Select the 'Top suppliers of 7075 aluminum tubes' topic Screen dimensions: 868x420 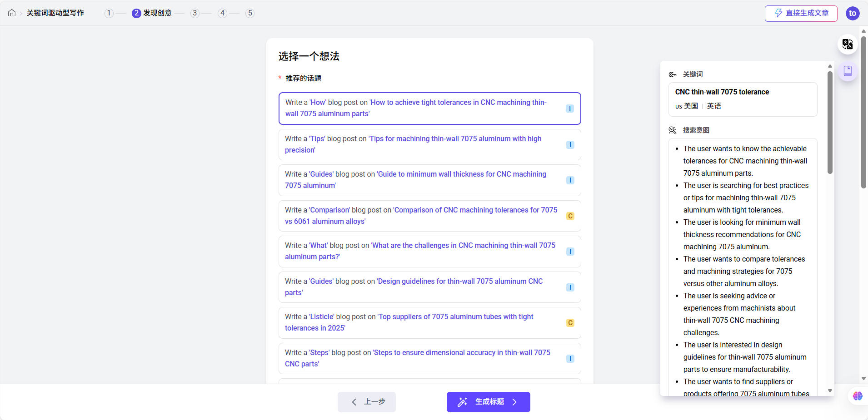(430, 322)
